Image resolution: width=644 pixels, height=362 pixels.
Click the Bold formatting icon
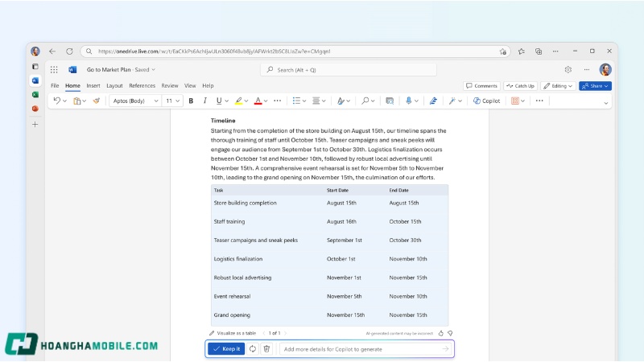coord(191,101)
